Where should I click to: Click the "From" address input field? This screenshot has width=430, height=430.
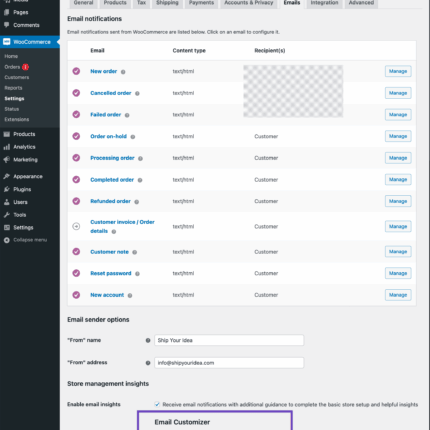point(229,363)
